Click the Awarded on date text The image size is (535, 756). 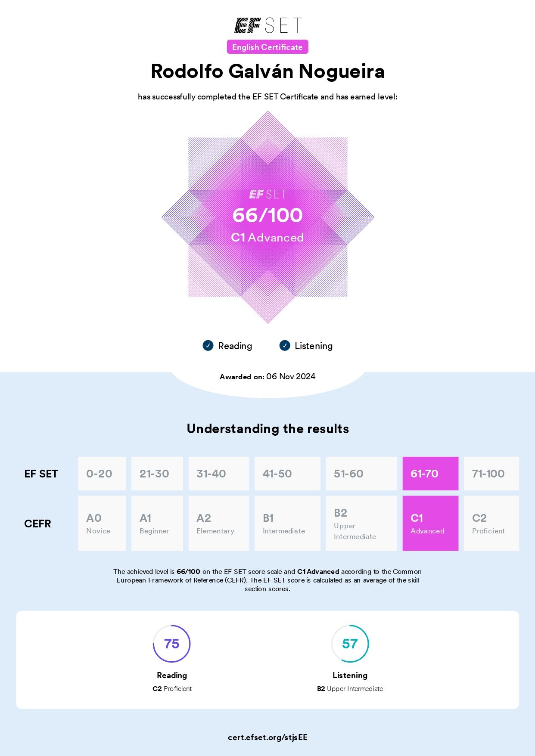point(267,377)
